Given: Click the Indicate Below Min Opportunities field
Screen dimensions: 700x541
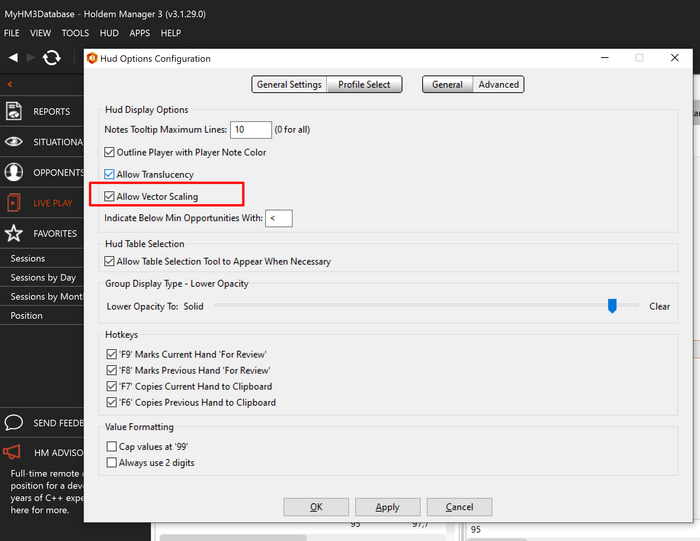Looking at the screenshot, I should [279, 218].
